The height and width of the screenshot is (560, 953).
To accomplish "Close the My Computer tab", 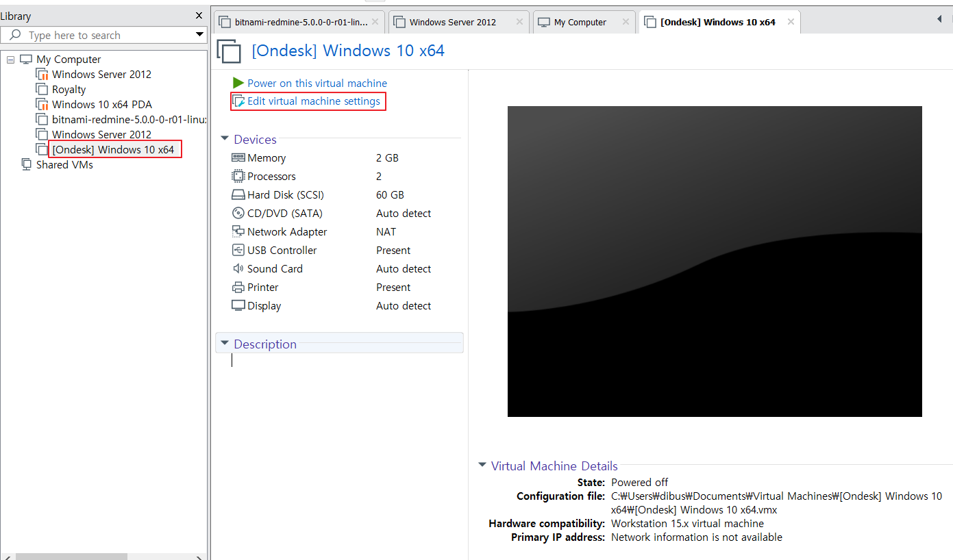I will (x=626, y=22).
